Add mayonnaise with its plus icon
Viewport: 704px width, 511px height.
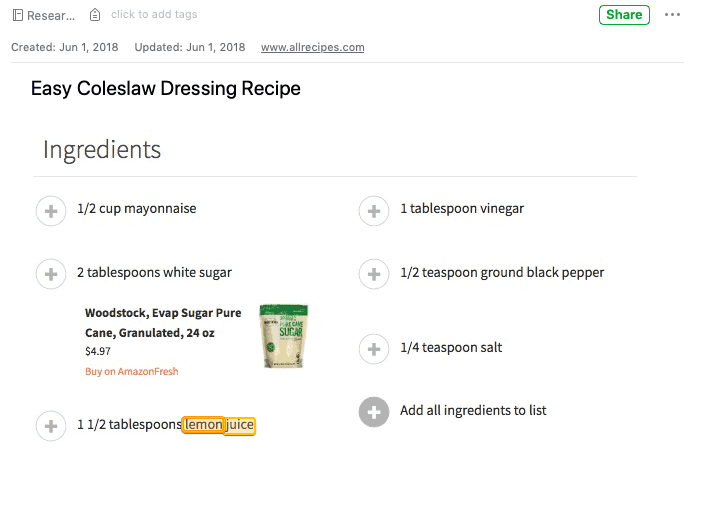click(x=50, y=211)
